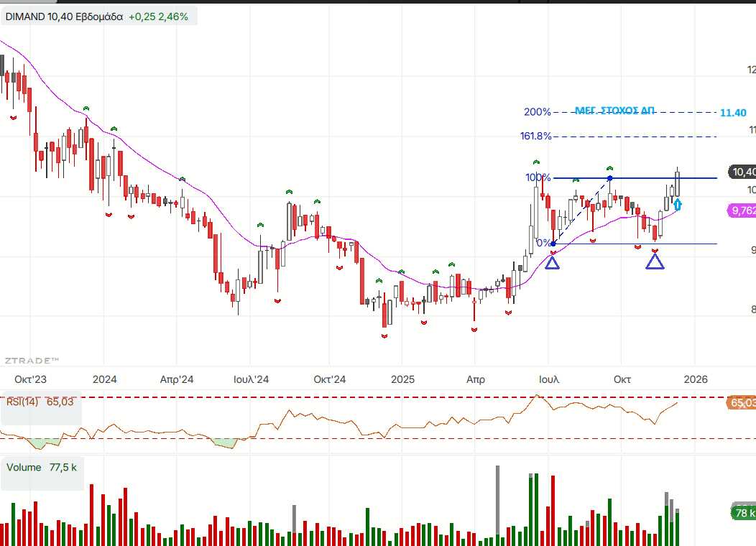Screen dimensions: 756x546
Task: Click the 10,40 current price tag
Action: pyautogui.click(x=742, y=172)
